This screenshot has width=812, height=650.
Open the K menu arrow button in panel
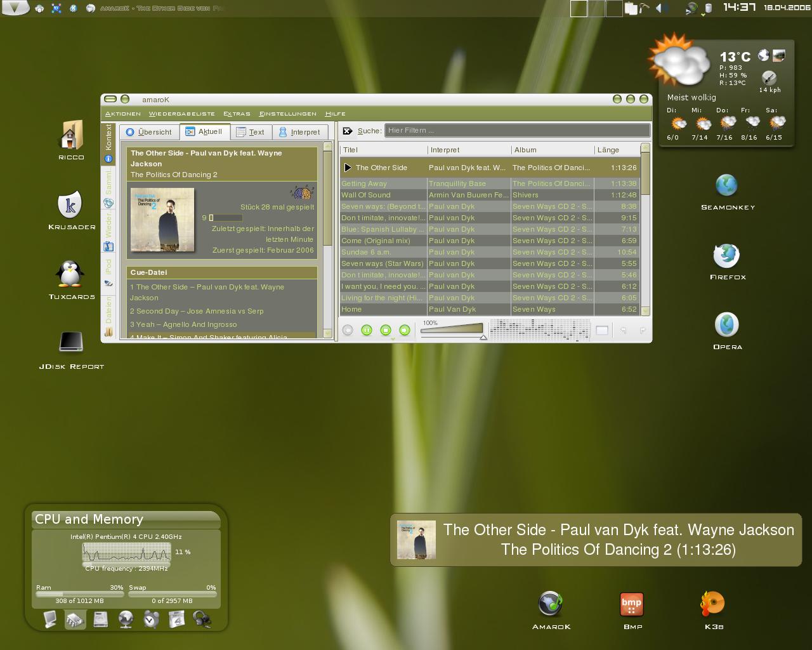point(14,8)
